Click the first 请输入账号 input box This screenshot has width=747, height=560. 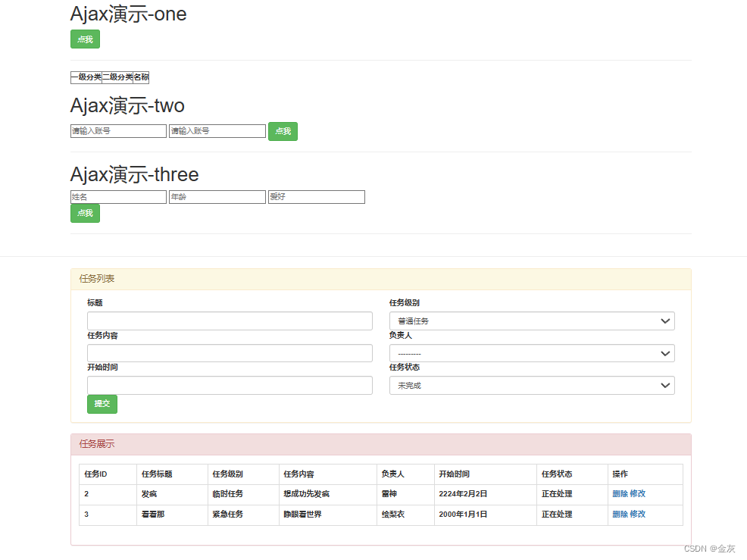tap(117, 130)
